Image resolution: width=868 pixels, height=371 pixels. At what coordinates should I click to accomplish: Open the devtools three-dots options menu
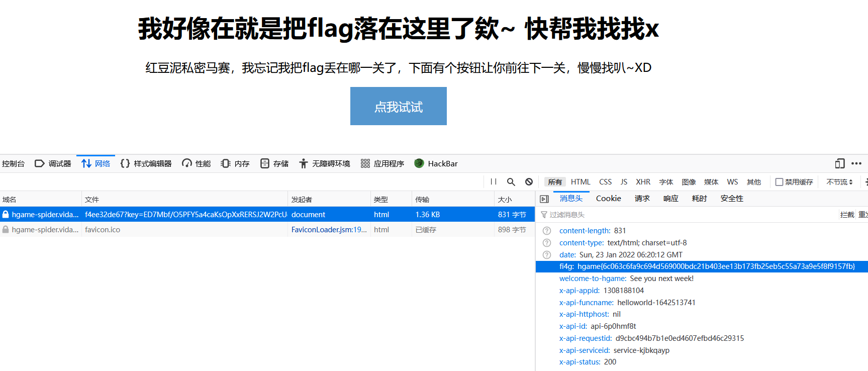[x=856, y=163]
